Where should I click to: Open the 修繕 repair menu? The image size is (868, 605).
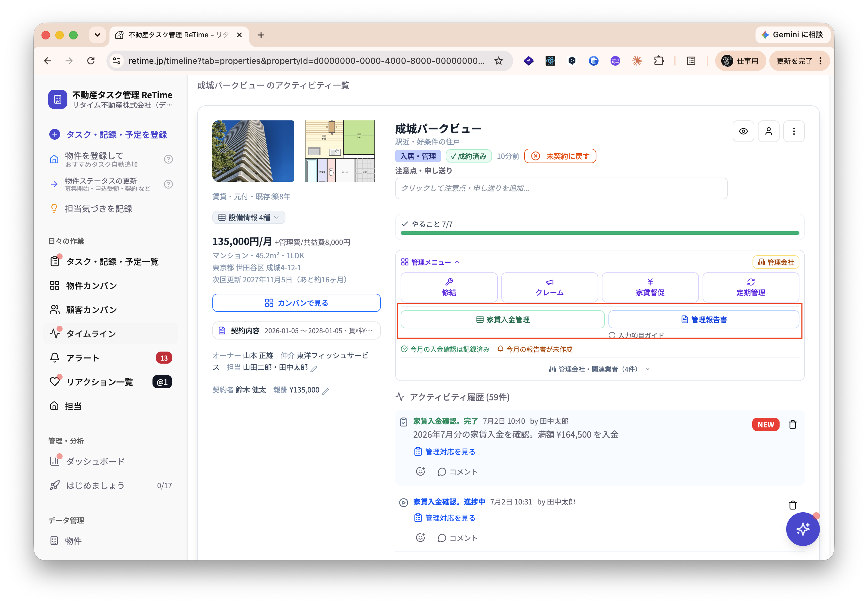449,287
